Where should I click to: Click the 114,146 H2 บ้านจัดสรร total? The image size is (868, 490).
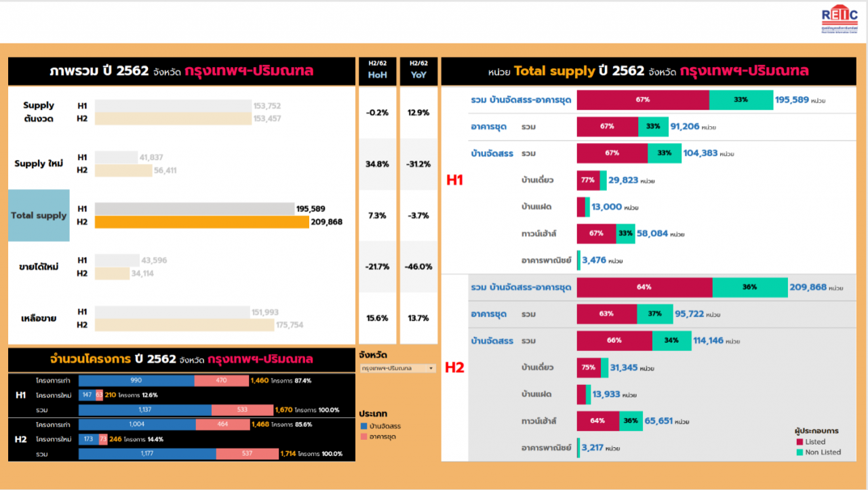708,340
